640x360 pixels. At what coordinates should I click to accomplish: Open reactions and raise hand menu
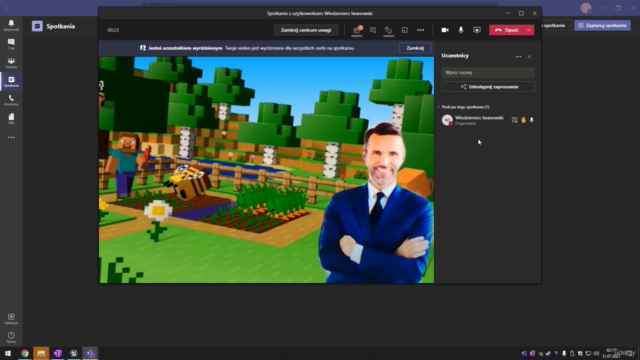pos(389,30)
